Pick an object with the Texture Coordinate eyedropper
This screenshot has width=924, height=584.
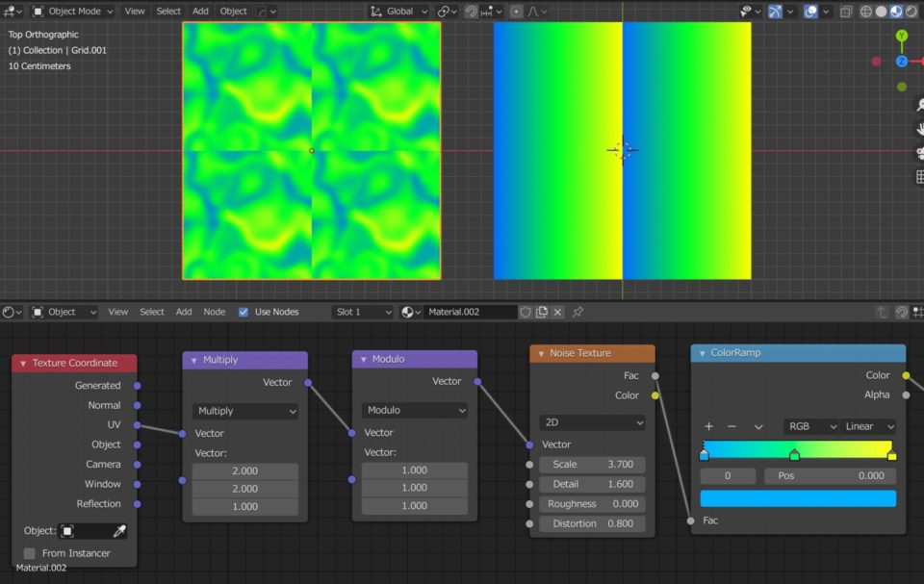click(119, 530)
